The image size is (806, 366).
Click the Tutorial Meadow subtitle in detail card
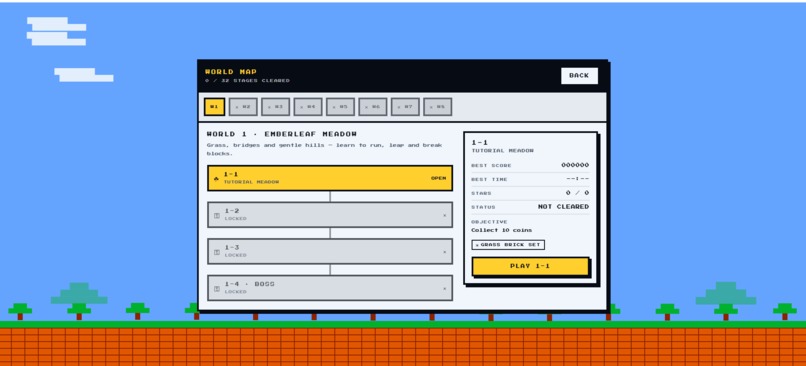click(x=503, y=151)
